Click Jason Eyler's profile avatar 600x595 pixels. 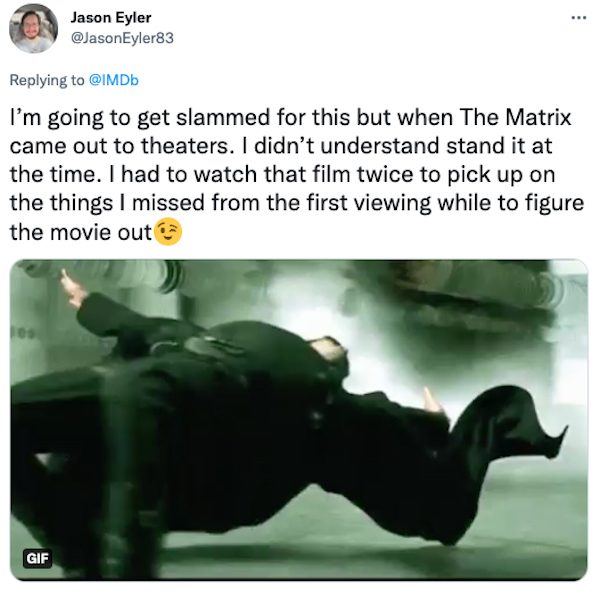tap(33, 28)
